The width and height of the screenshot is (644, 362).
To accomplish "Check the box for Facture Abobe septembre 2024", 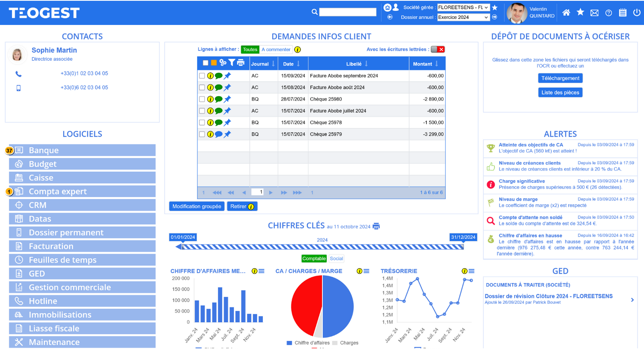I will click(202, 76).
